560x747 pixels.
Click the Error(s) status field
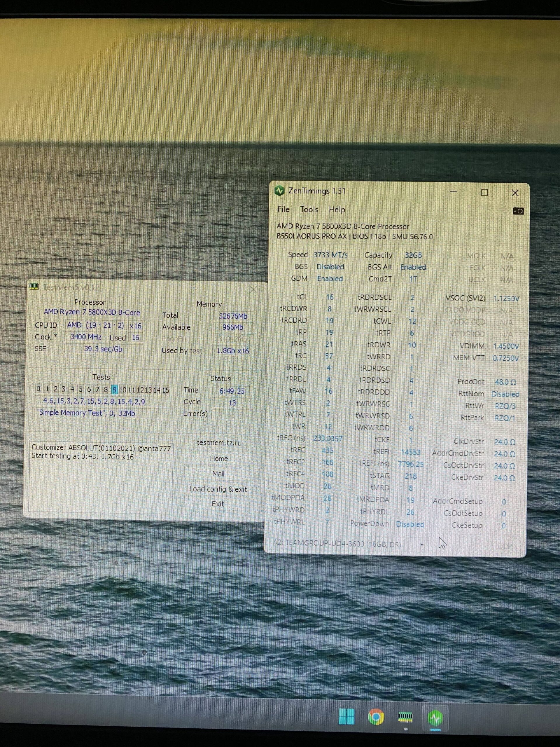[x=232, y=414]
